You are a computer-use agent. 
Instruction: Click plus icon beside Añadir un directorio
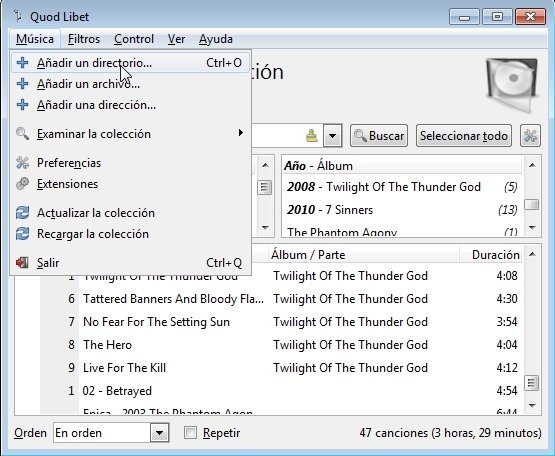[x=22, y=63]
